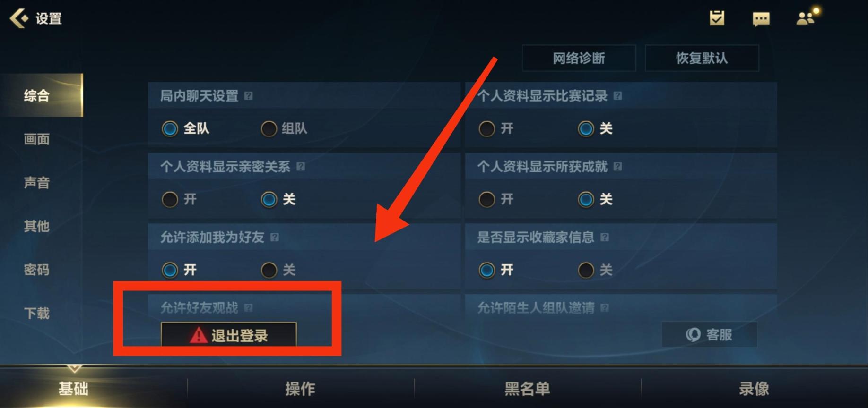
Task: Open help icon beside 是否显示收藏家信息
Action: point(604,237)
